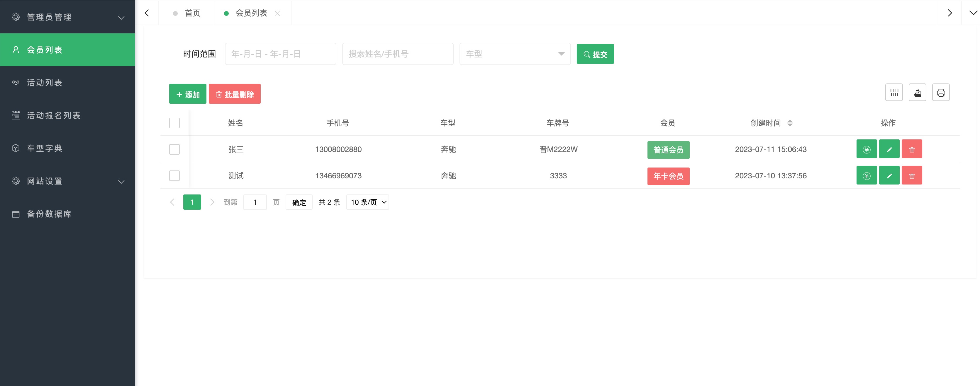
Task: Click the green 提交 search button
Action: 595,54
